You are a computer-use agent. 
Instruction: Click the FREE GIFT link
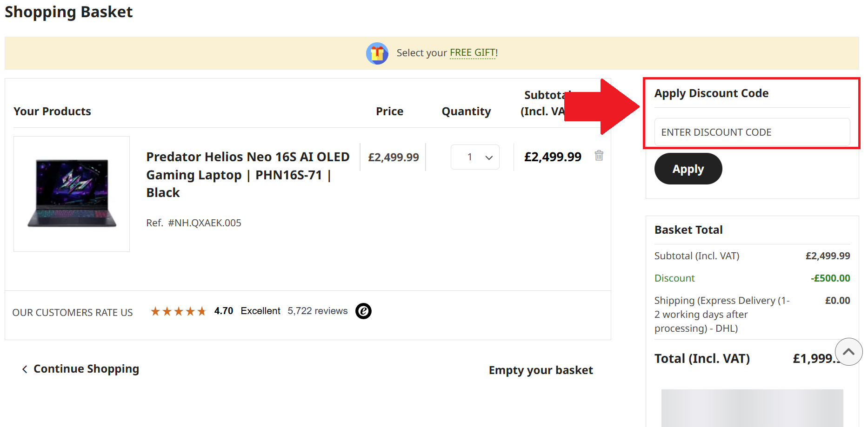(473, 53)
